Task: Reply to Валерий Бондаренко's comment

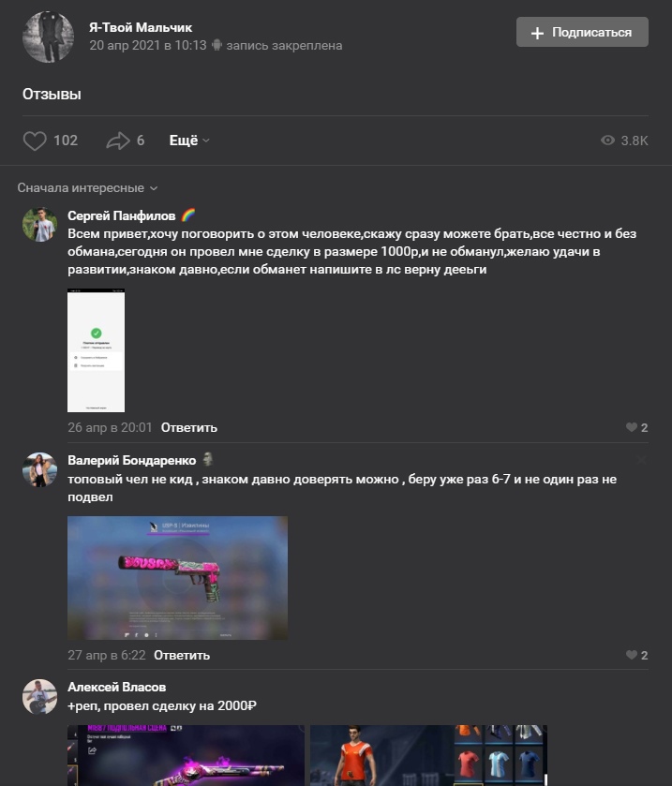Action: [x=182, y=655]
